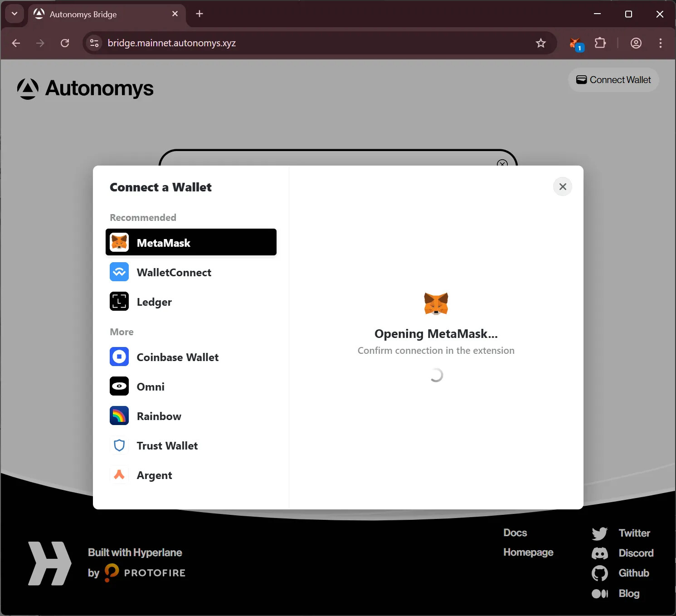676x616 pixels.
Task: Open the browser Extensions puzzle icon
Action: point(600,43)
